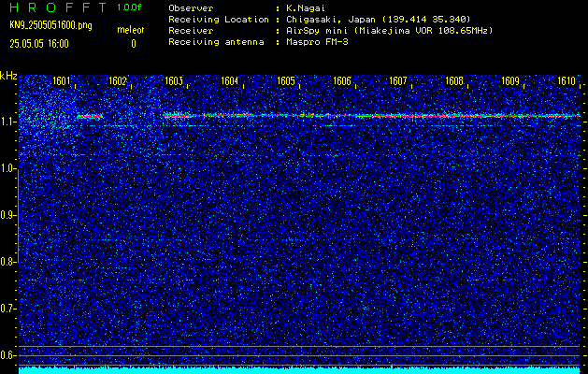Click the 1605 time marker
Viewport: 588px width, 374px height.
(286, 81)
